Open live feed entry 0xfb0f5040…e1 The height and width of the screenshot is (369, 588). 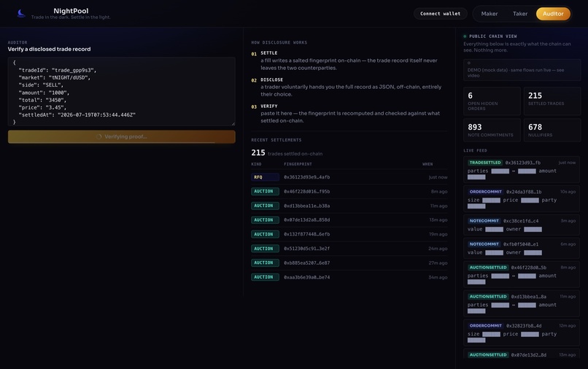[522, 248]
